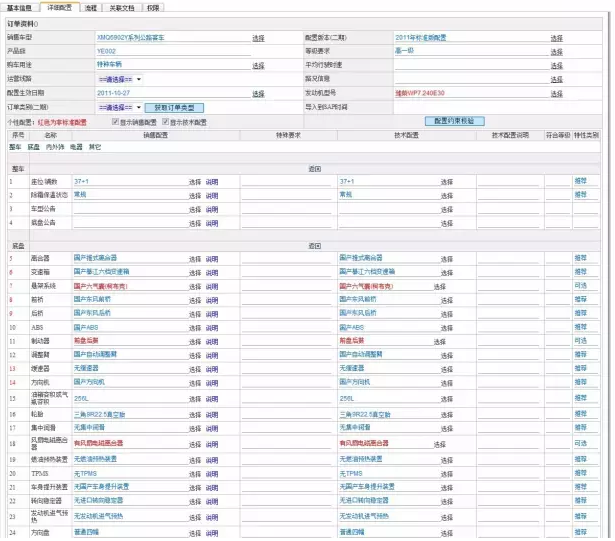Click 说明 in row 15 油箱容积
This screenshot has width=615, height=541.
click(212, 399)
